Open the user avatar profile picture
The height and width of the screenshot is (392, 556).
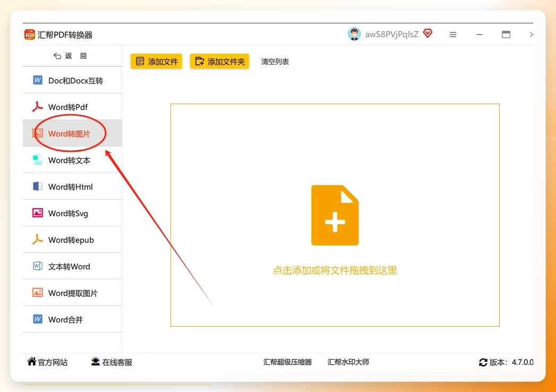pyautogui.click(x=354, y=34)
